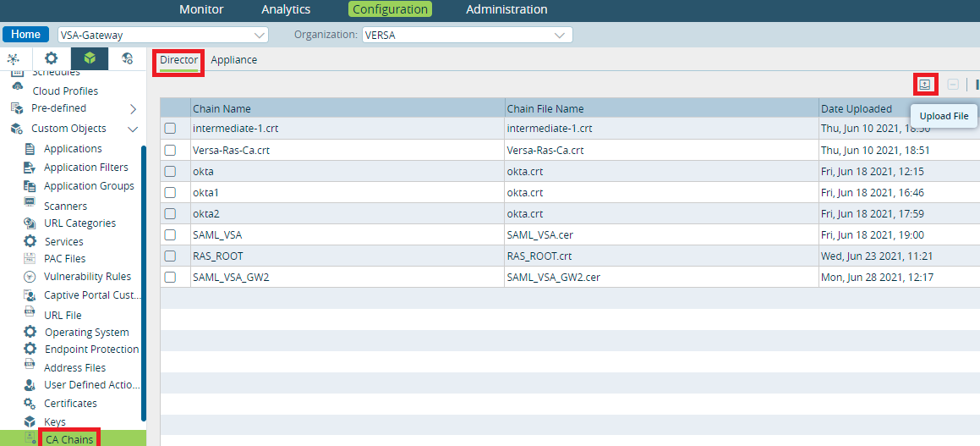The image size is (980, 446).
Task: Select the Configuration tab
Action: click(390, 9)
